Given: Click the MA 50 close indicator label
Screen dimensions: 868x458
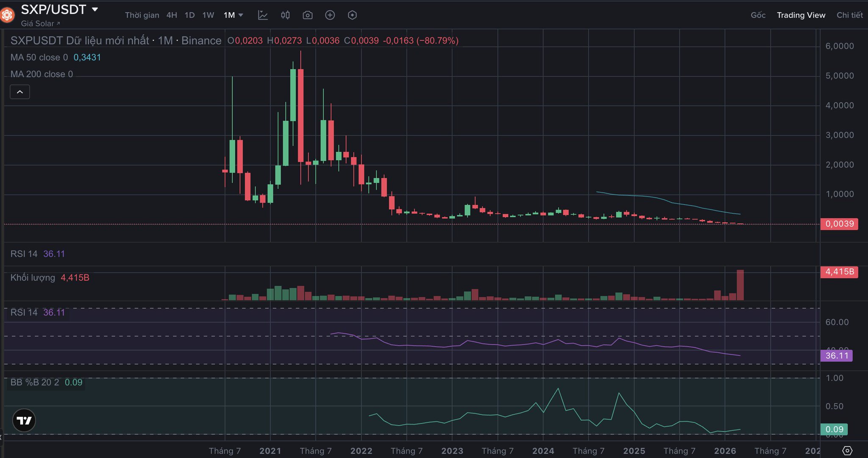Looking at the screenshot, I should [x=39, y=57].
